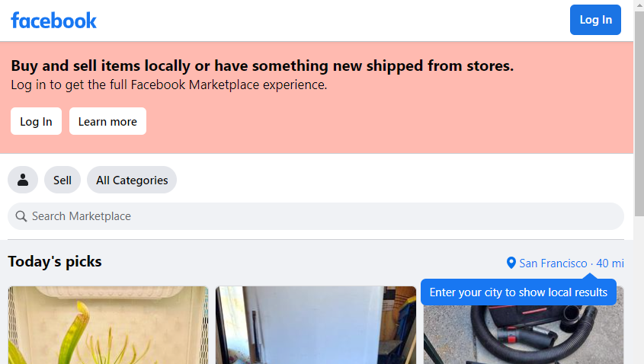The image size is (644, 364).
Task: Open the vacuum hose listing thumbnail
Action: click(524, 335)
